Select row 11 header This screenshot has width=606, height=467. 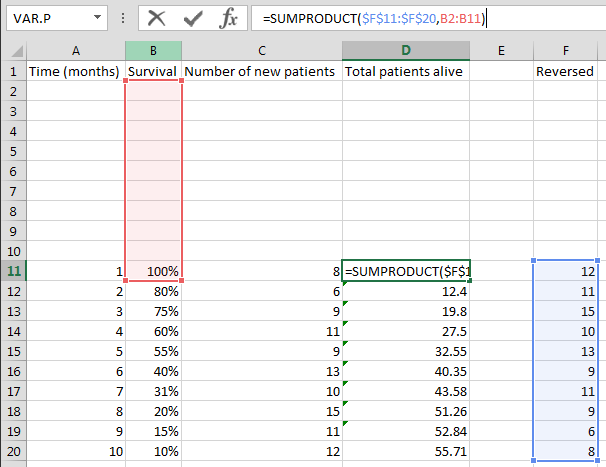pos(13,271)
